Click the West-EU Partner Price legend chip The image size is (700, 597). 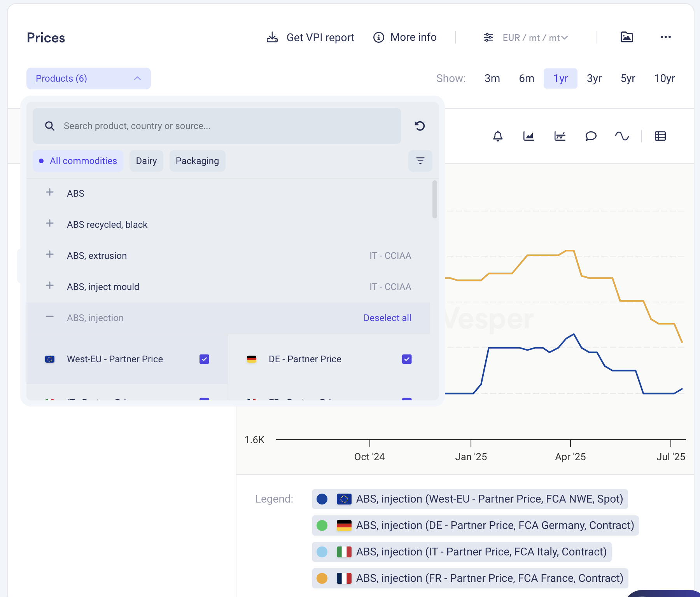pos(470,499)
